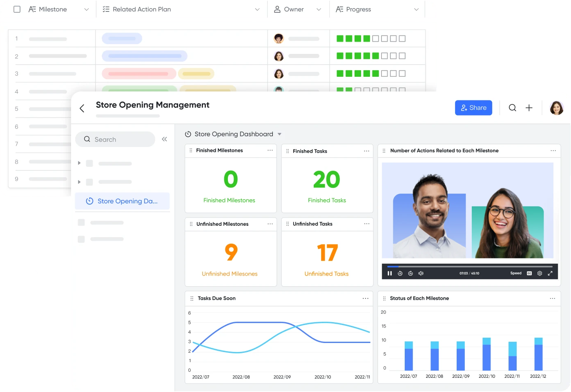Screen dimensions: 571x392
Task: Click the 17 Unfinished Tasks count
Action: click(327, 253)
